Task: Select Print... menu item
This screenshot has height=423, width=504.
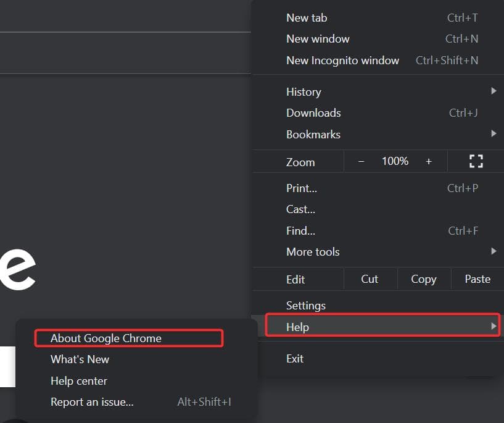Action: [378, 188]
